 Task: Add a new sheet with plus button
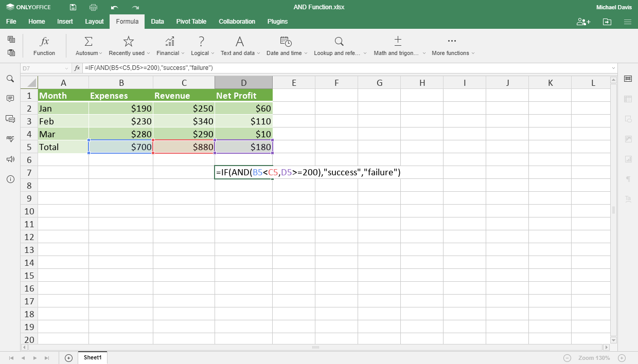tap(69, 358)
